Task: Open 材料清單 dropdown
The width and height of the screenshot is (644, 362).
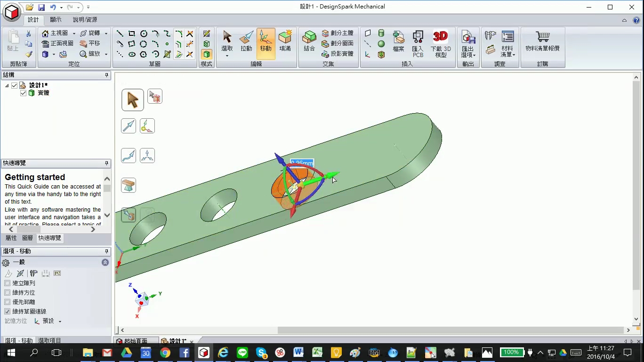Action: [514, 55]
